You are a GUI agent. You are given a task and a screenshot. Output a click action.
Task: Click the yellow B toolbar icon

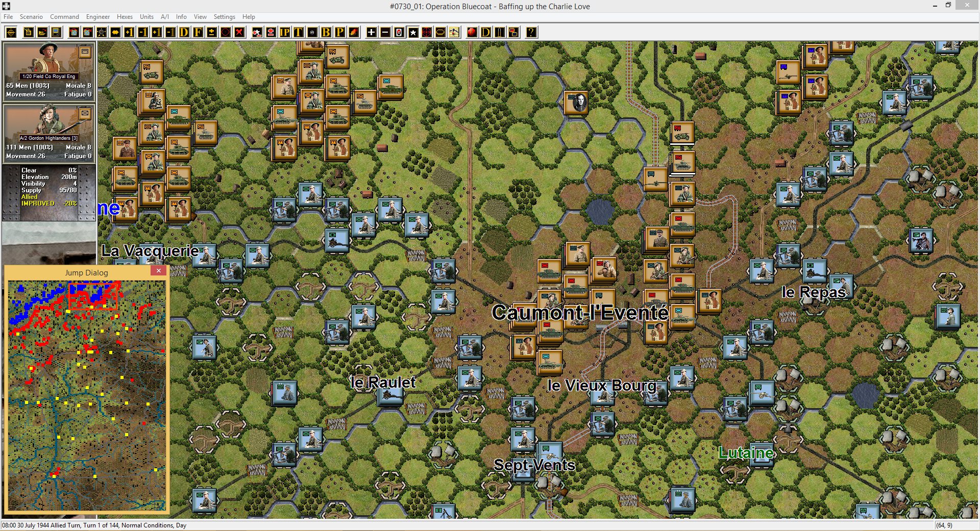click(x=326, y=33)
